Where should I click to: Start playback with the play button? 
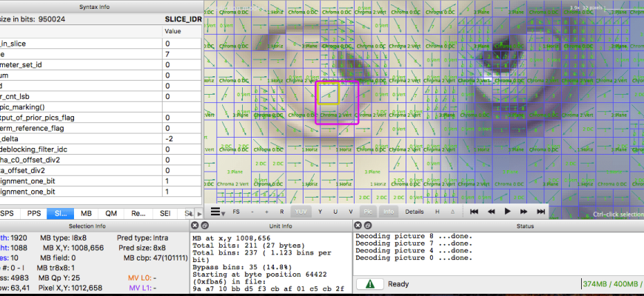(x=507, y=212)
